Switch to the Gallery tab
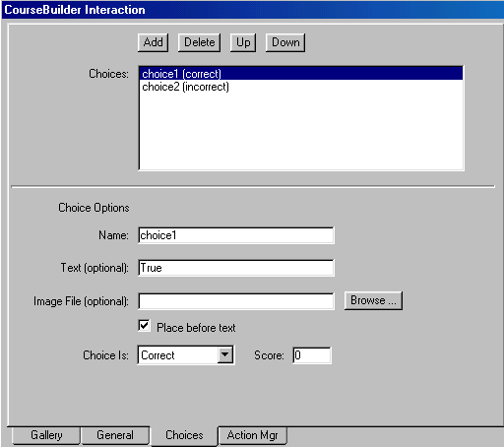The image size is (504, 447). coord(46,435)
